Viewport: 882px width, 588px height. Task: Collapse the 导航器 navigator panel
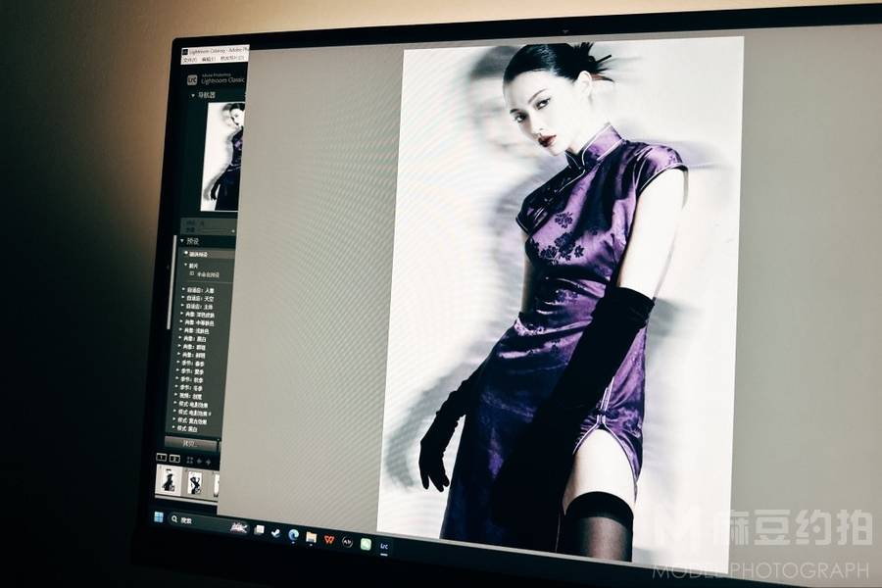tap(193, 96)
